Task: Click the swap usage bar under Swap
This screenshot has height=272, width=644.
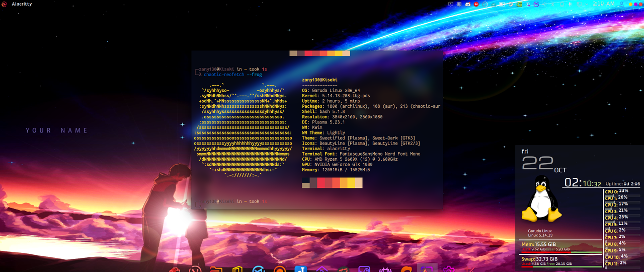Action: tap(561, 266)
